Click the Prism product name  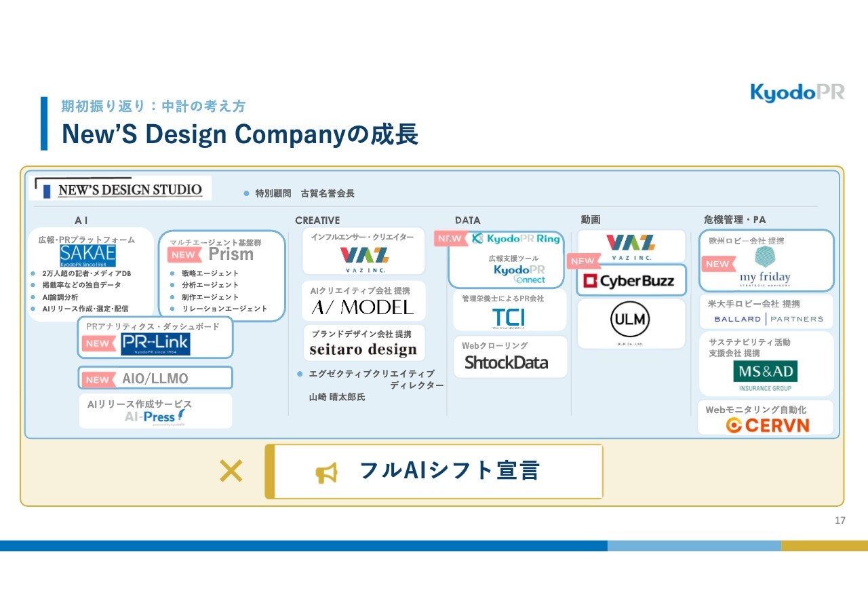pyautogui.click(x=231, y=254)
